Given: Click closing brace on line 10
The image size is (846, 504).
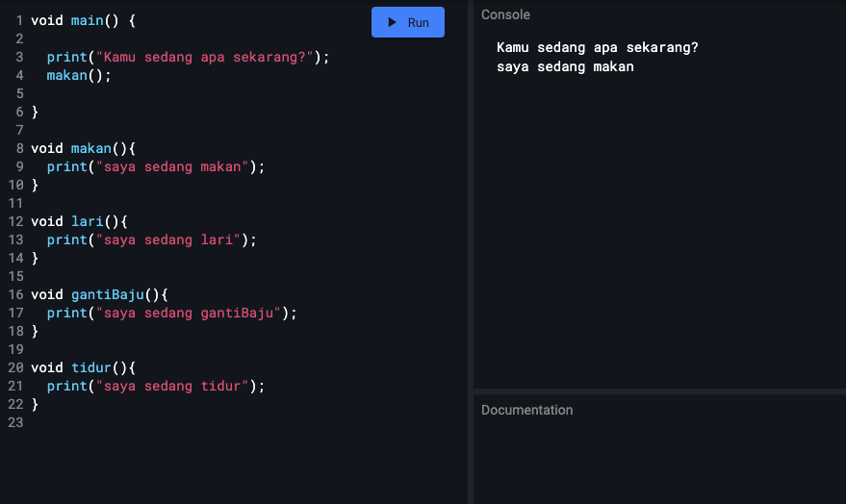Looking at the screenshot, I should (35, 185).
